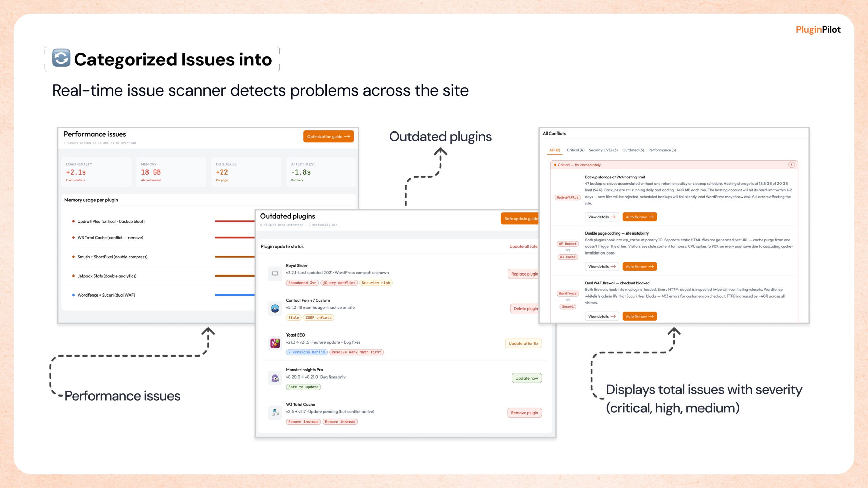
Task: Click the Royal Slider plugin icon
Action: [x=275, y=273]
